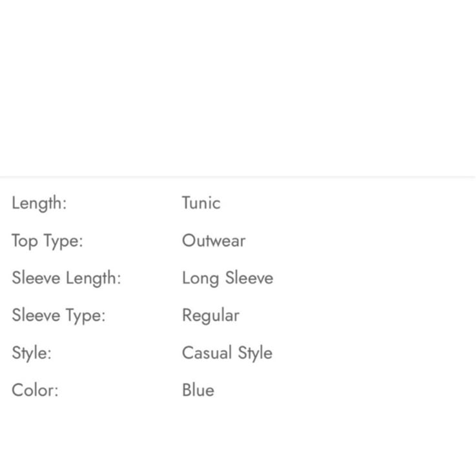Screen dimensions: 476x476
Task: Click the Sleeve Type: label
Action: point(58,316)
